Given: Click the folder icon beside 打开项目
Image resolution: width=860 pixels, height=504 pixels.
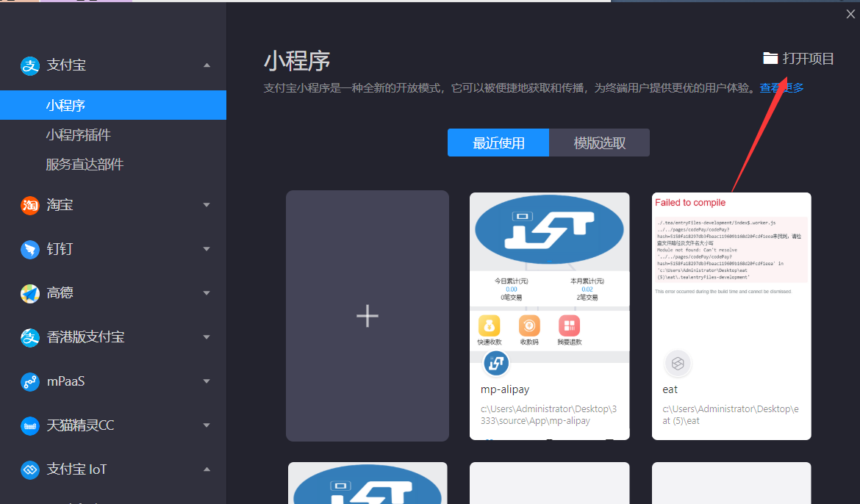Looking at the screenshot, I should click(770, 58).
